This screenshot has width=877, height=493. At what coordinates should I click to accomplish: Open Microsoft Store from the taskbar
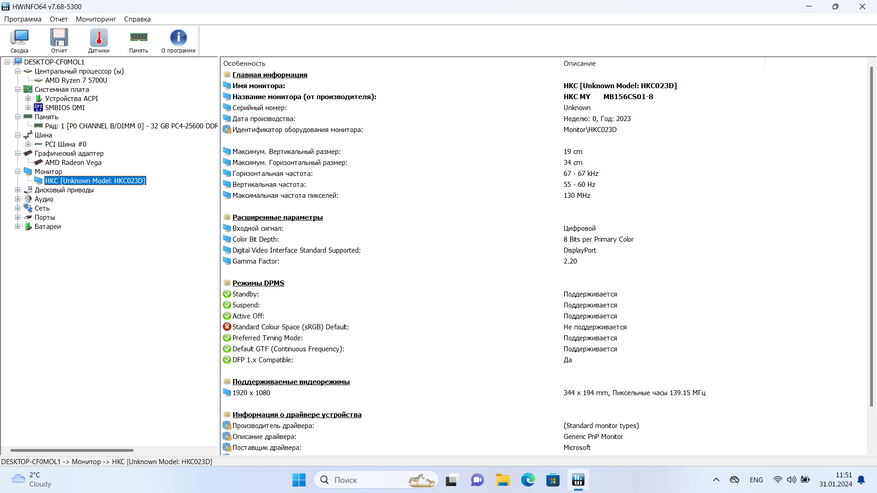(x=553, y=480)
